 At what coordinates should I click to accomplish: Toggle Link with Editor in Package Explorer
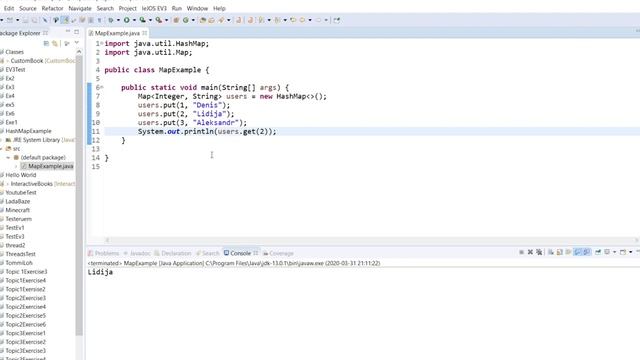coord(55,43)
